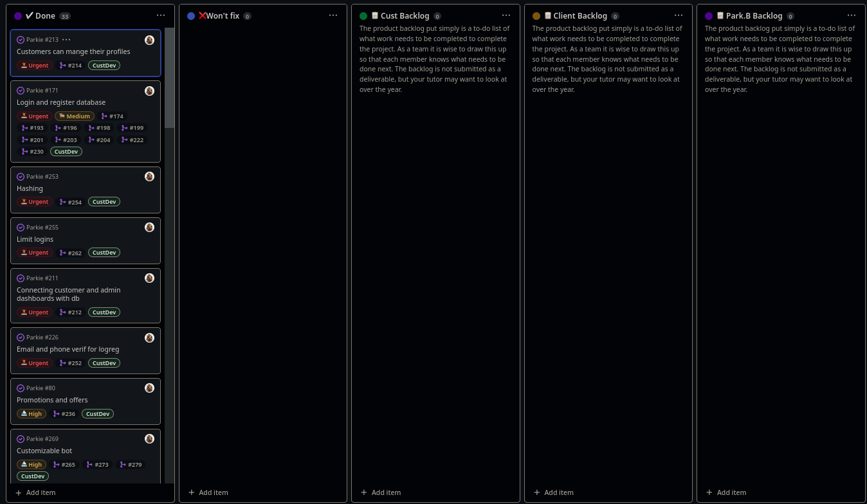The height and width of the screenshot is (504, 867).
Task: Click the purple color dot beside Done
Action: [x=17, y=15]
